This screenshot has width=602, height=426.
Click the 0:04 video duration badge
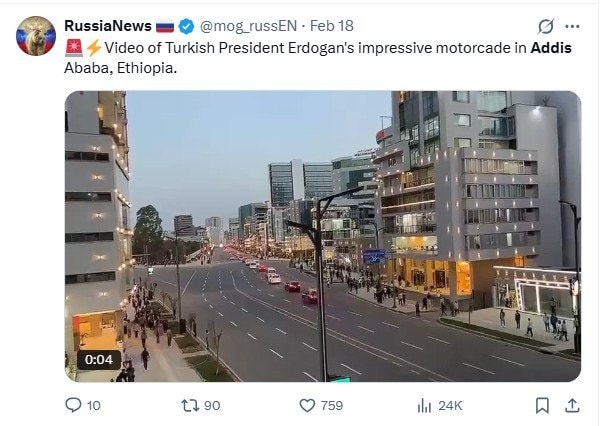99,360
